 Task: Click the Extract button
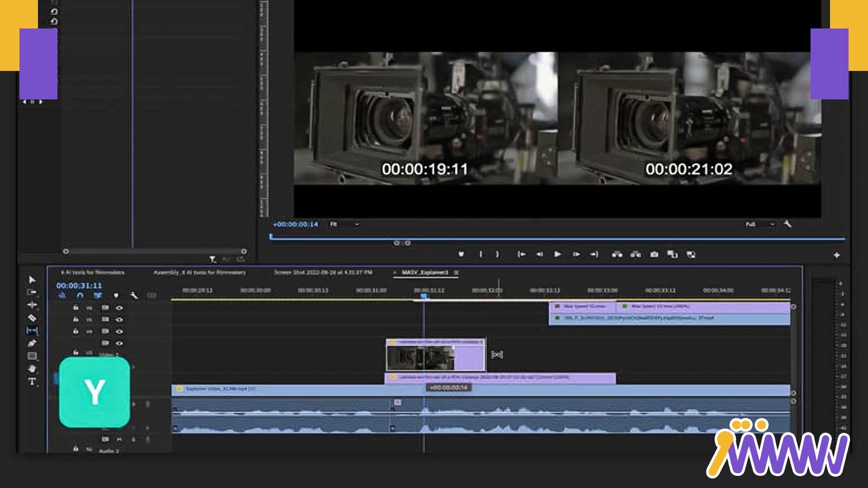(x=636, y=254)
